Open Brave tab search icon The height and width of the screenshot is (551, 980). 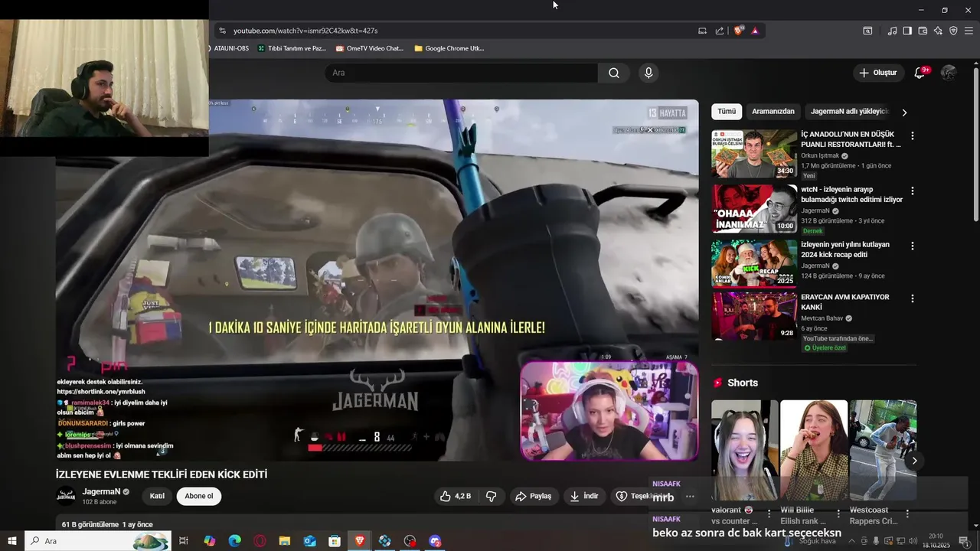(867, 31)
